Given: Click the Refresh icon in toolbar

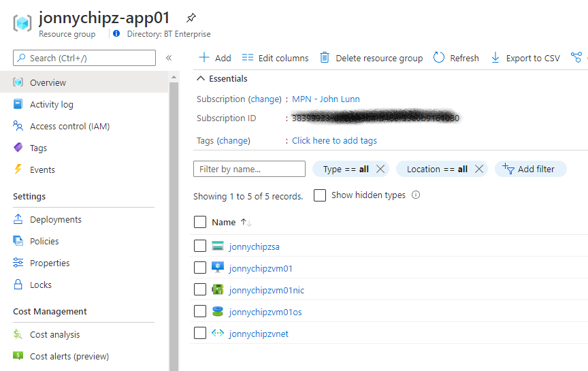Looking at the screenshot, I should [439, 58].
